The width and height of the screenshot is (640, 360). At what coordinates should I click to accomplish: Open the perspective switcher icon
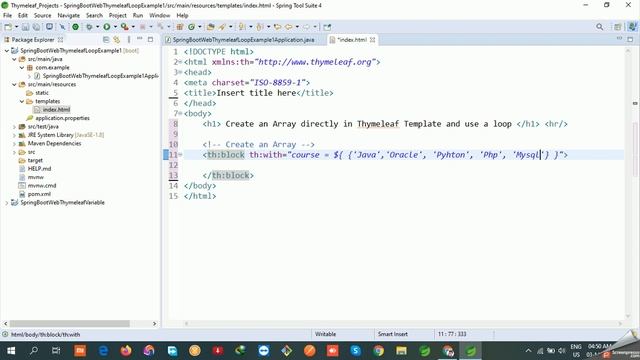click(x=618, y=27)
